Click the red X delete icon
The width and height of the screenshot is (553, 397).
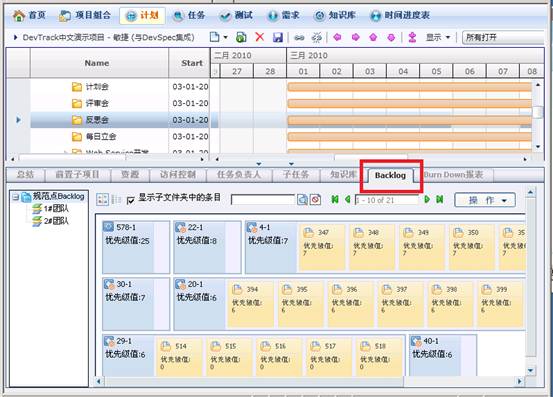coord(260,37)
